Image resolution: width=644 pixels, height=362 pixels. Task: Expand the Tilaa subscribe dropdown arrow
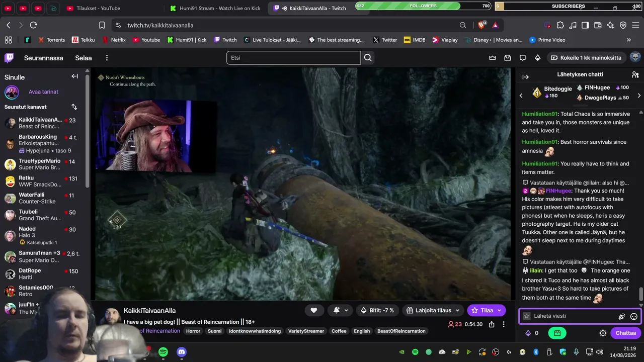point(499,310)
